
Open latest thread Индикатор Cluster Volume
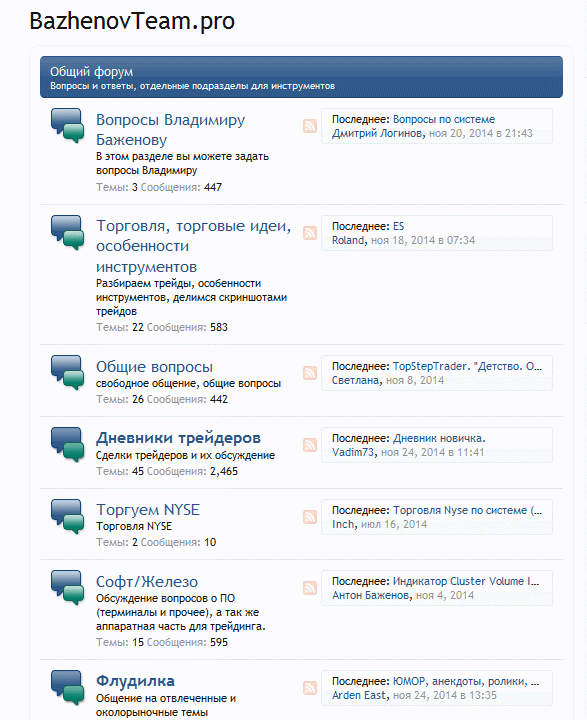466,581
